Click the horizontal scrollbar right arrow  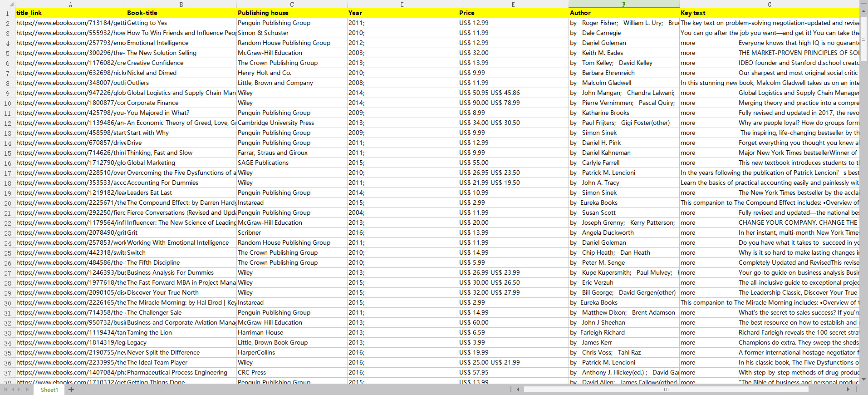coord(848,390)
